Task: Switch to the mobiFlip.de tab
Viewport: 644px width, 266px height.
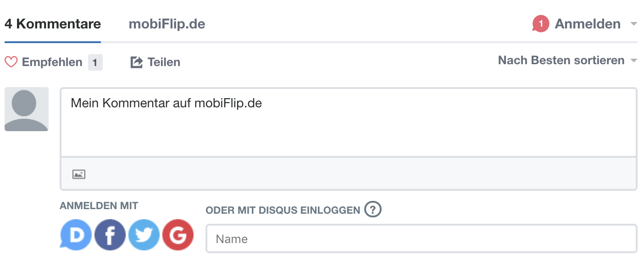Action: (167, 24)
